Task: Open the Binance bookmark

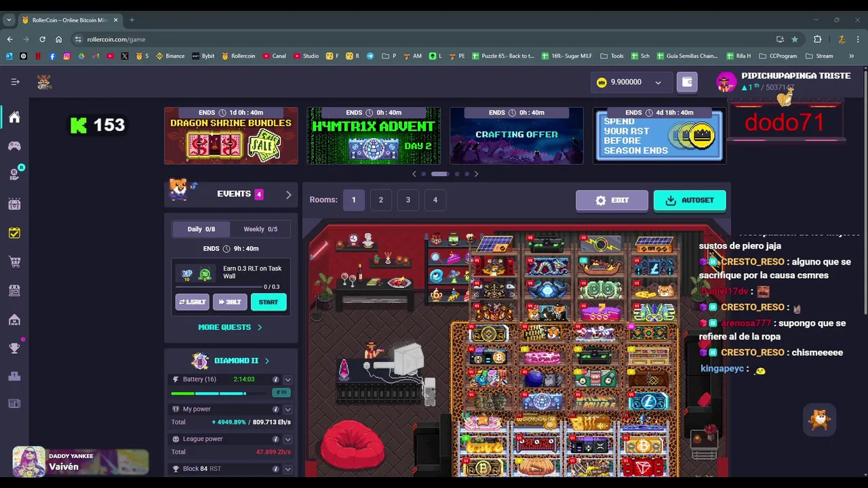Action: (x=170, y=56)
